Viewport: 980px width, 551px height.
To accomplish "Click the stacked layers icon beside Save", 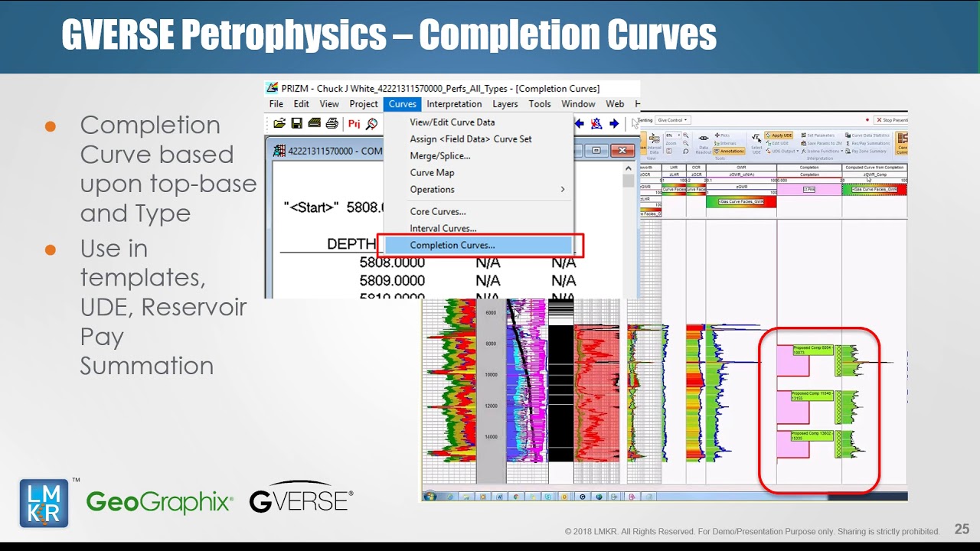I will click(x=314, y=123).
